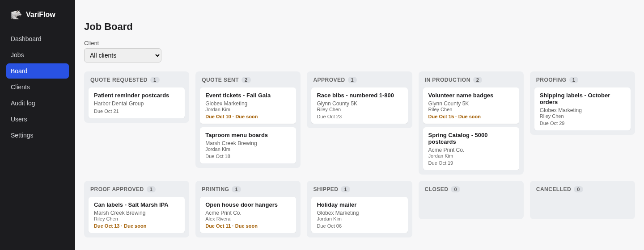Click 'Acme Print Co.' on Spring Catalog card
This screenshot has height=250, width=644.
(446, 150)
